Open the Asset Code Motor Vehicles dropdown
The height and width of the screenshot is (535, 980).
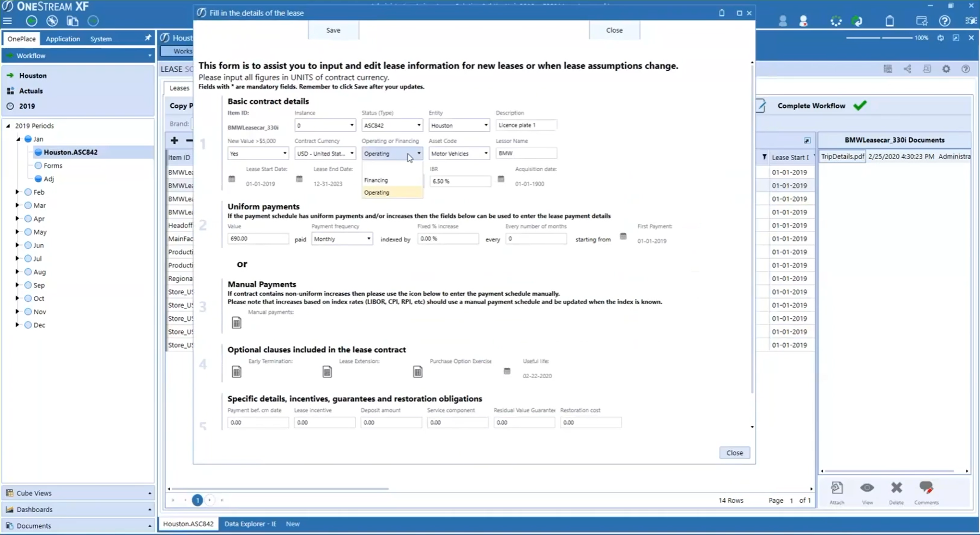coord(459,154)
